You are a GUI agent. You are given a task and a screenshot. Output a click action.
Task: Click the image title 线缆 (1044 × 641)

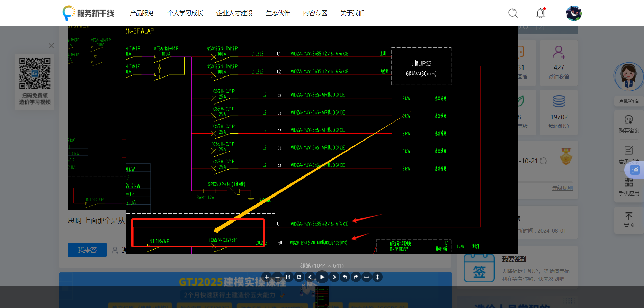click(x=322, y=266)
